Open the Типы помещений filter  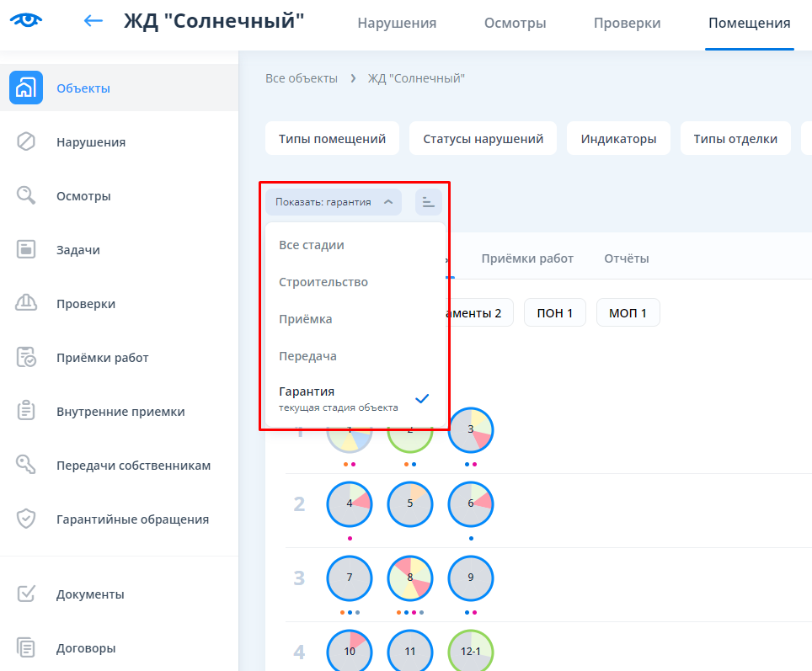click(x=332, y=139)
